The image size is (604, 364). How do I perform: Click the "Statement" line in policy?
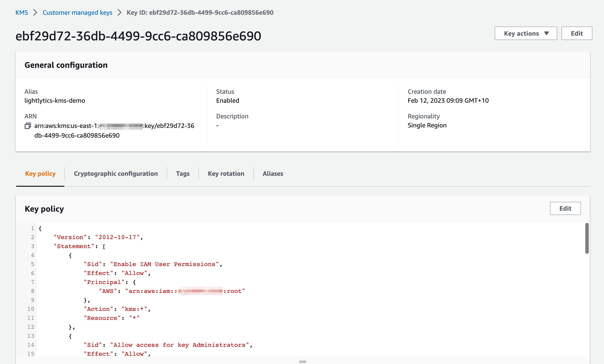(79, 246)
